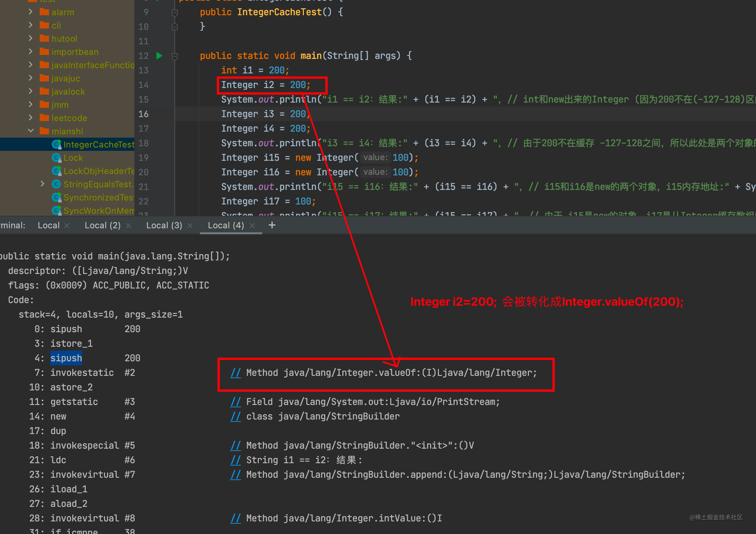Expand the leetcode folder
756x534 pixels.
(x=31, y=118)
